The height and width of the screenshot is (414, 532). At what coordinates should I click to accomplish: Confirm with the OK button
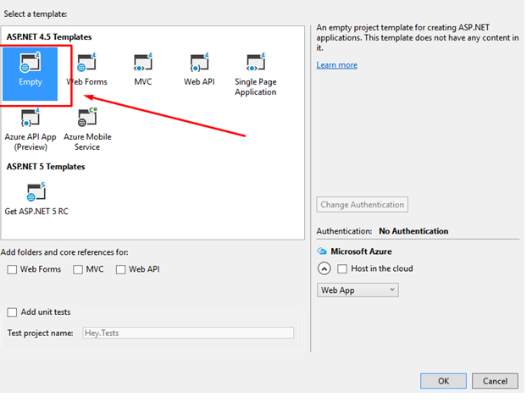click(443, 381)
